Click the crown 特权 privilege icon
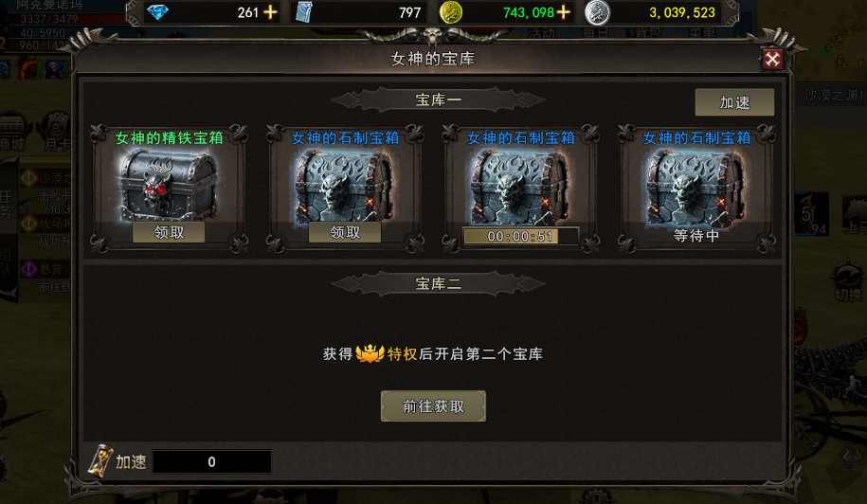The image size is (867, 504). click(x=370, y=353)
